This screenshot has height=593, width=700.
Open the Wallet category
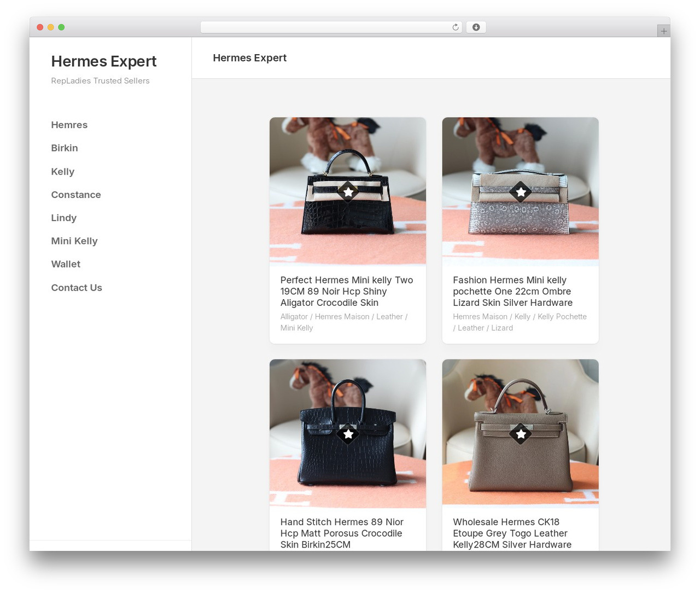[66, 264]
